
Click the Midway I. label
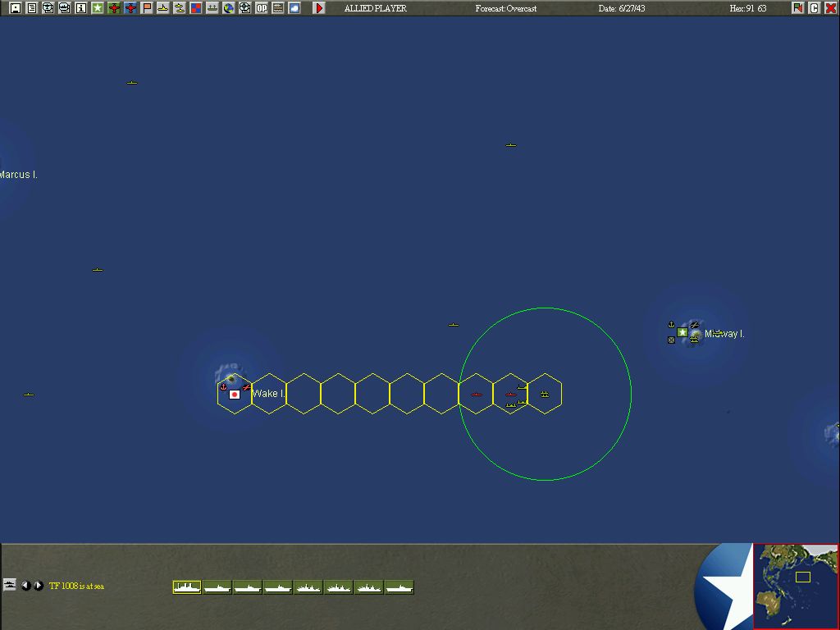[724, 334]
